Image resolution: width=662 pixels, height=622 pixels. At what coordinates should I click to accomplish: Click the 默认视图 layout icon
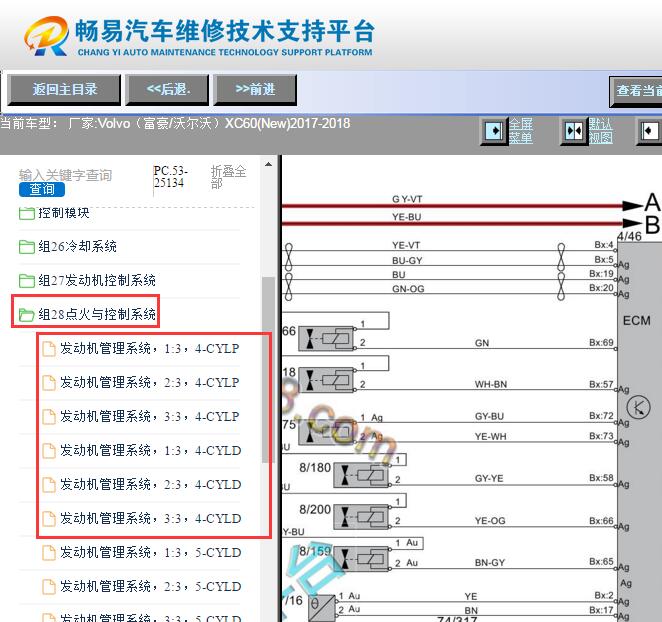(574, 131)
